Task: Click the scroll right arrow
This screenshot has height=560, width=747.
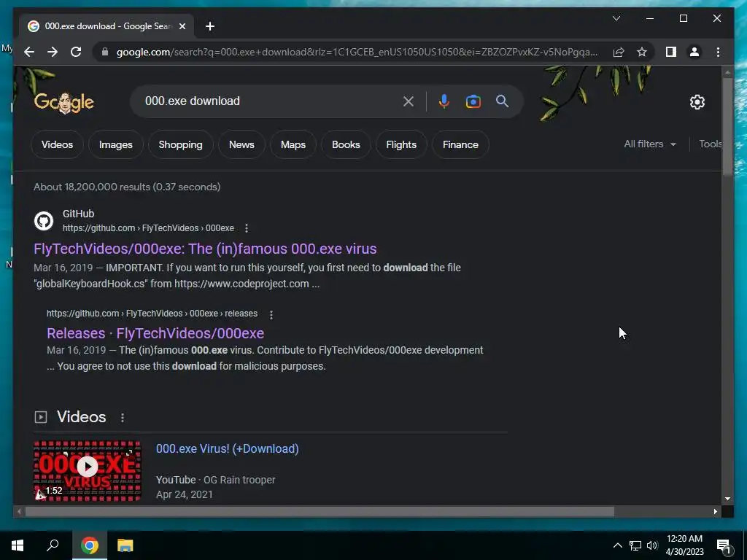Action: [715, 512]
